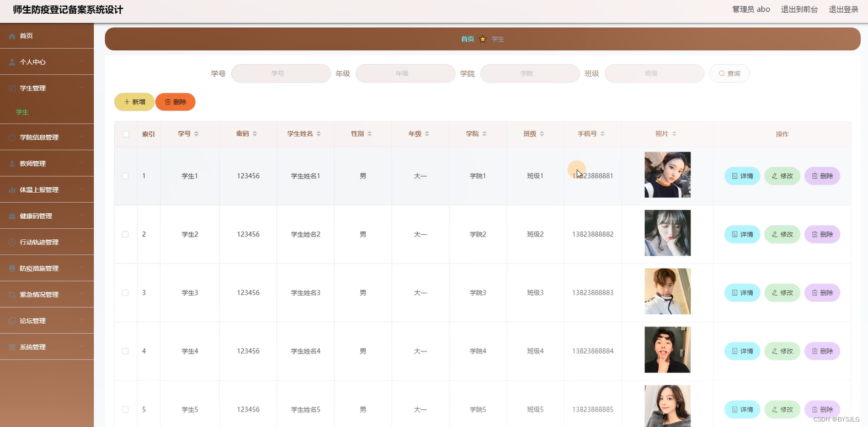Click the icon beside 教师管理

[x=12, y=164]
